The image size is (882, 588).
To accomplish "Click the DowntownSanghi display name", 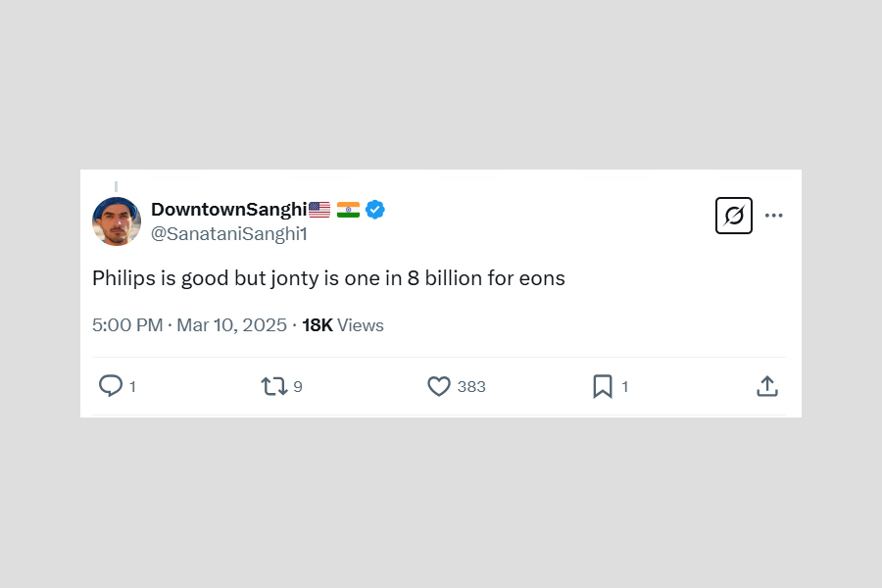I will [228, 209].
